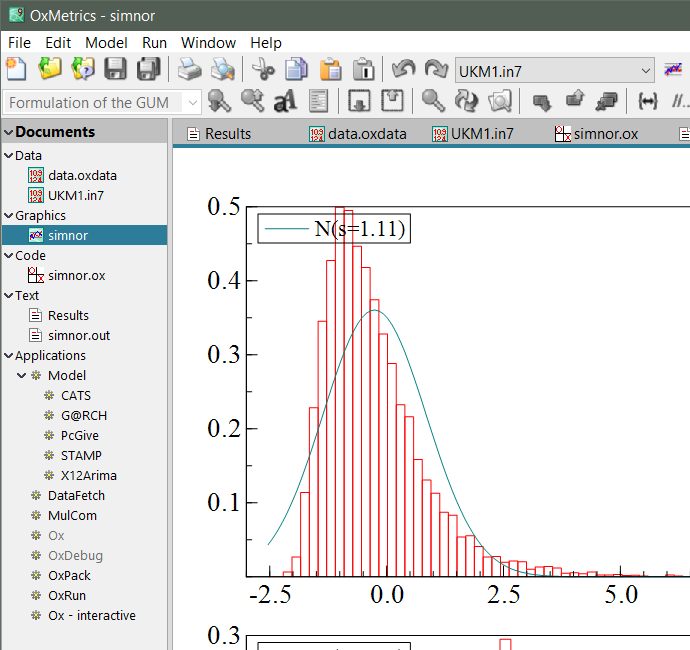Click the New document icon
690x650 pixels.
coord(17,69)
